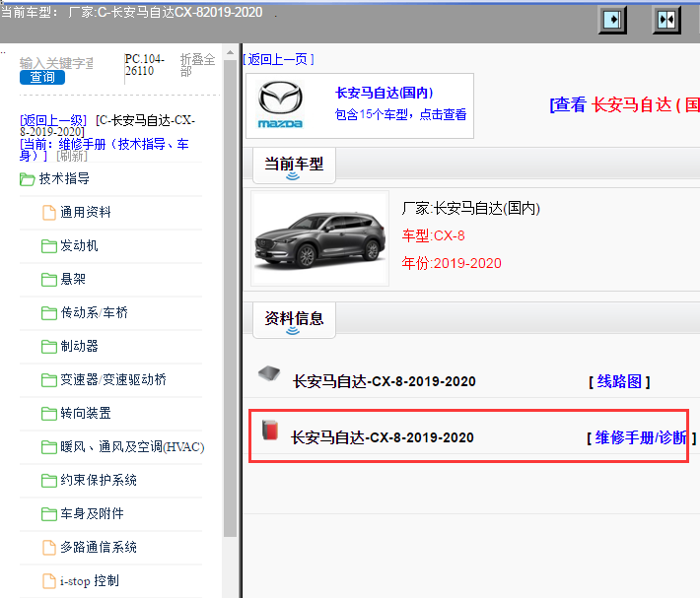This screenshot has height=598, width=700.
Task: Click the orange page icon next to 通用资料
Action: pos(49,213)
